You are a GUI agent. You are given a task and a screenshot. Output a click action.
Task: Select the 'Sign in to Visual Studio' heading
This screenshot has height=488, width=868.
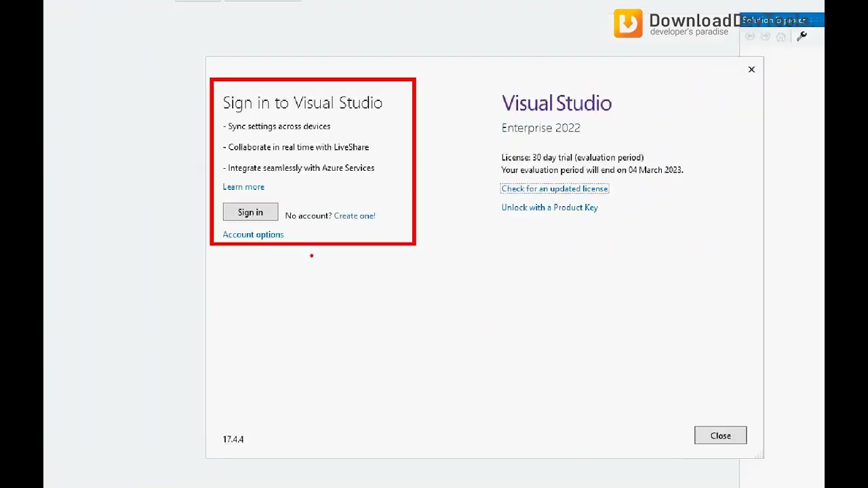(x=302, y=103)
